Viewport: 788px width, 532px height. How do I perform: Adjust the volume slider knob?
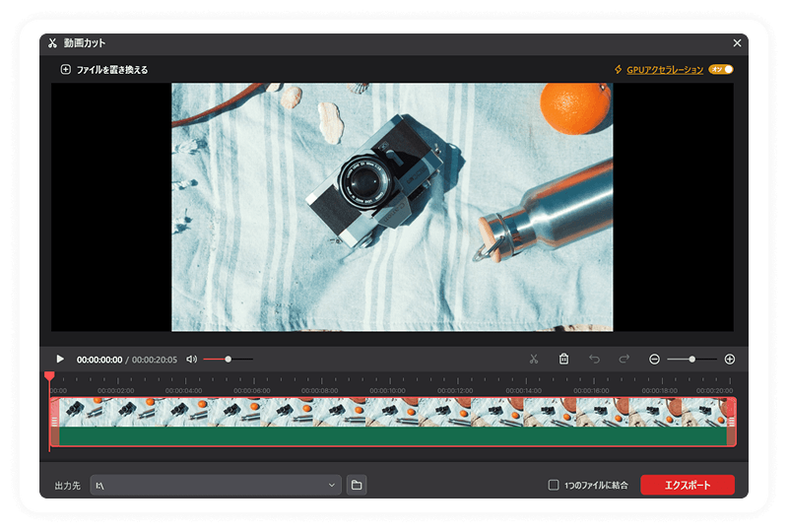coord(229,359)
